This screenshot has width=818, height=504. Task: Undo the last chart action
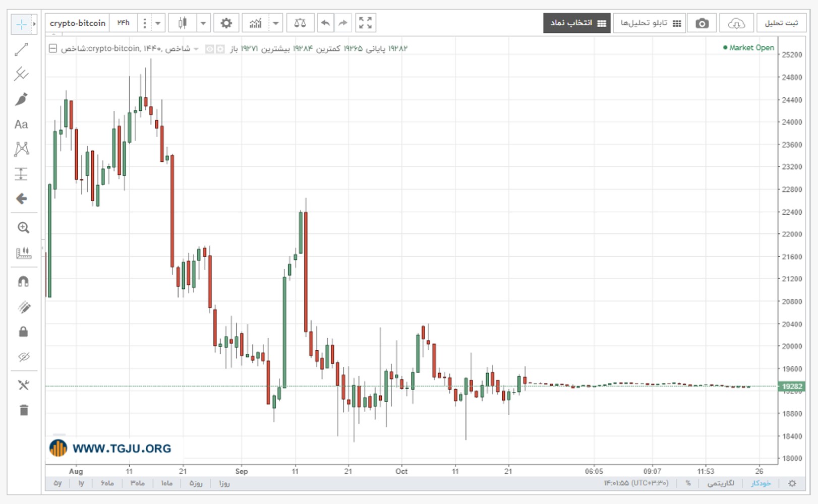tap(325, 23)
